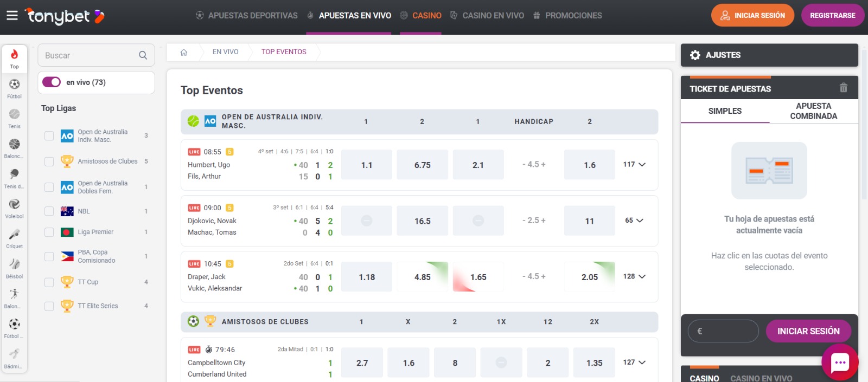868x382 pixels.
Task: Click the Top Eventos breadcrumb link
Action: coord(284,52)
